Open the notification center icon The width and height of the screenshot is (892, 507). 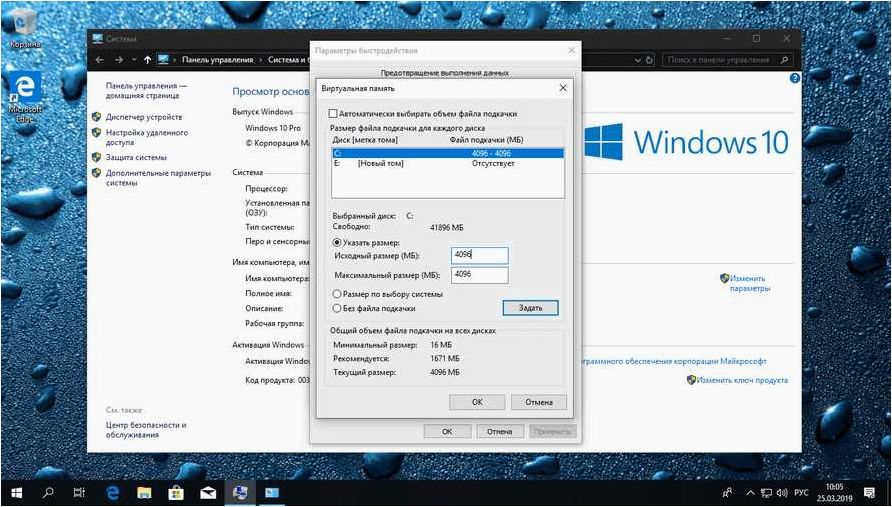869,492
